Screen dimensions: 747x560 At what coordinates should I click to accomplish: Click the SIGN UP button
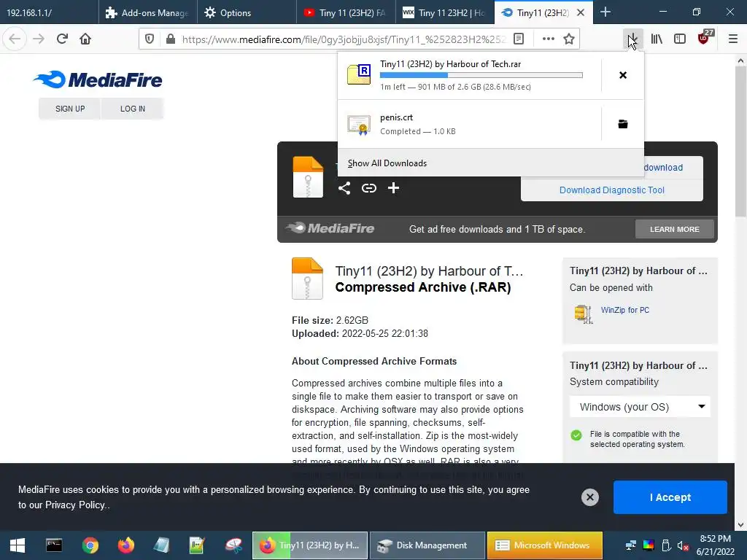(70, 109)
